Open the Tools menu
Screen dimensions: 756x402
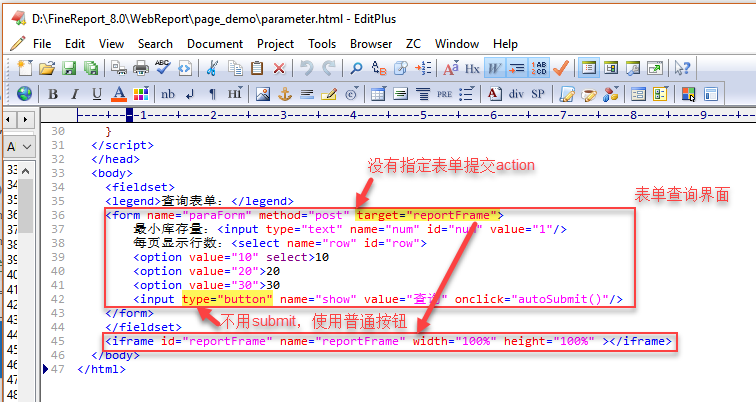322,44
